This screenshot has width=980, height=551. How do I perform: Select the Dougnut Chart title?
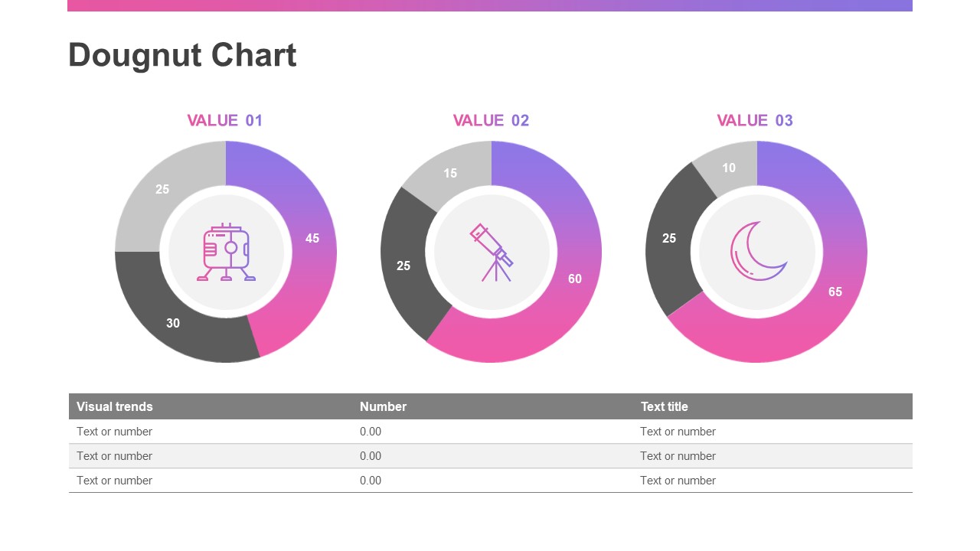click(x=182, y=55)
